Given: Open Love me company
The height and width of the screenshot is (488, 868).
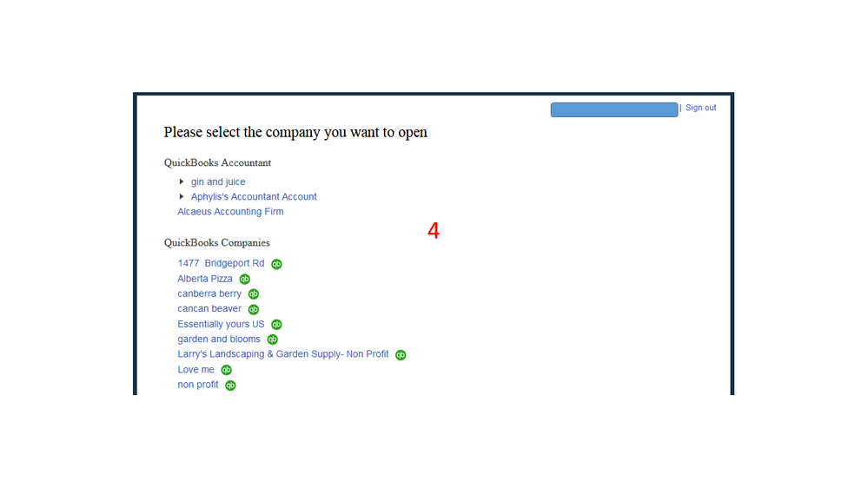Looking at the screenshot, I should [x=196, y=370].
